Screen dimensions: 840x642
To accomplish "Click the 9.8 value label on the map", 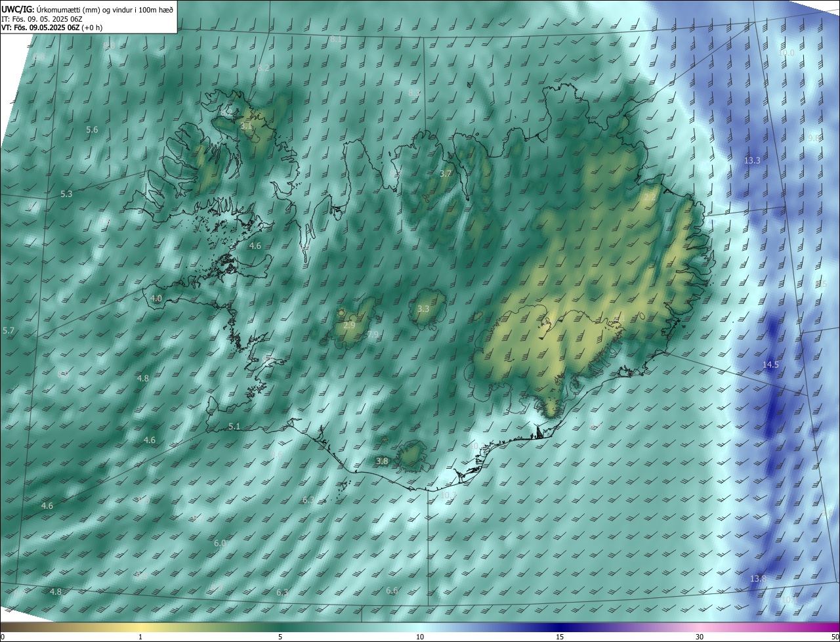I will coord(814,138).
